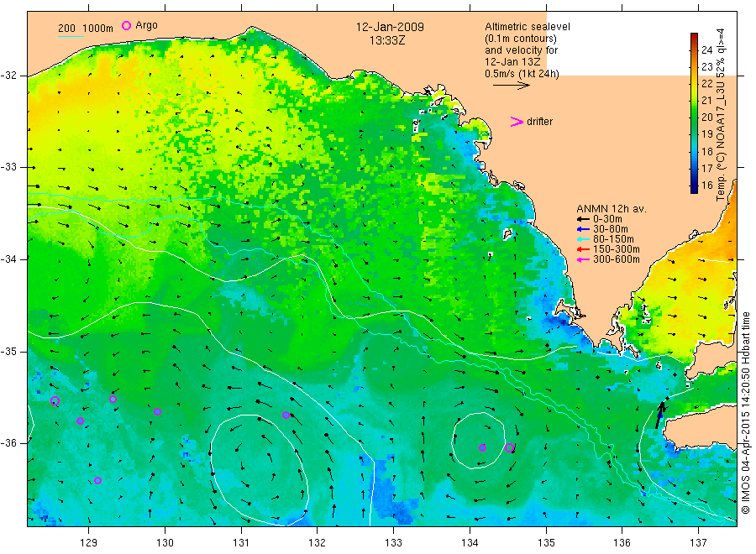
Task: Click the cyan line under the 200 label
Action: (71, 36)
